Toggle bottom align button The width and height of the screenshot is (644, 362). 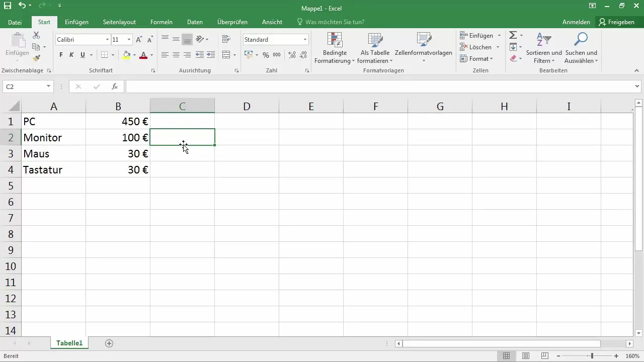point(187,39)
